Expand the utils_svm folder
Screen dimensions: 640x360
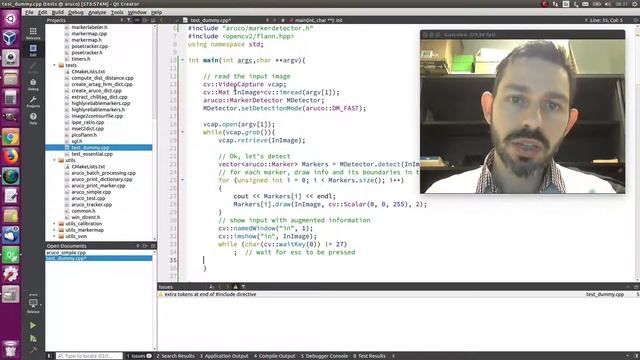point(55,236)
